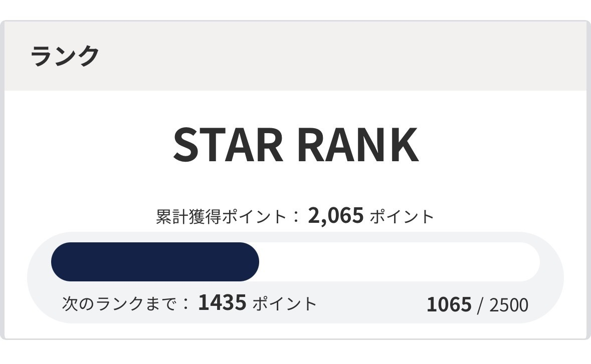591x364 pixels.
Task: Click the 2,065 total points value
Action: [x=335, y=216]
